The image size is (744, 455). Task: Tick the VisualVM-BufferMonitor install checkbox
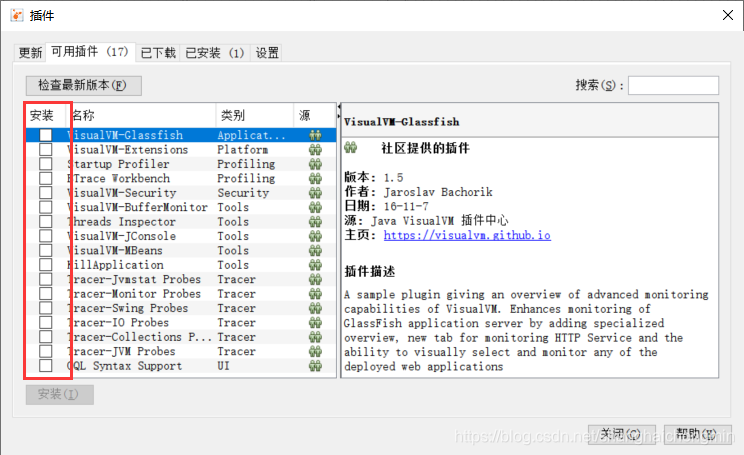click(46, 207)
